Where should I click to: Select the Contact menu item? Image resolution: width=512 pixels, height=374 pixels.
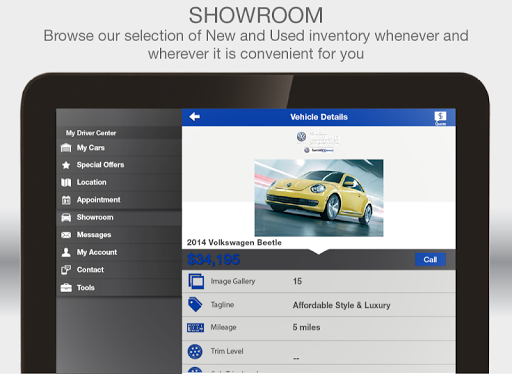[x=119, y=270]
